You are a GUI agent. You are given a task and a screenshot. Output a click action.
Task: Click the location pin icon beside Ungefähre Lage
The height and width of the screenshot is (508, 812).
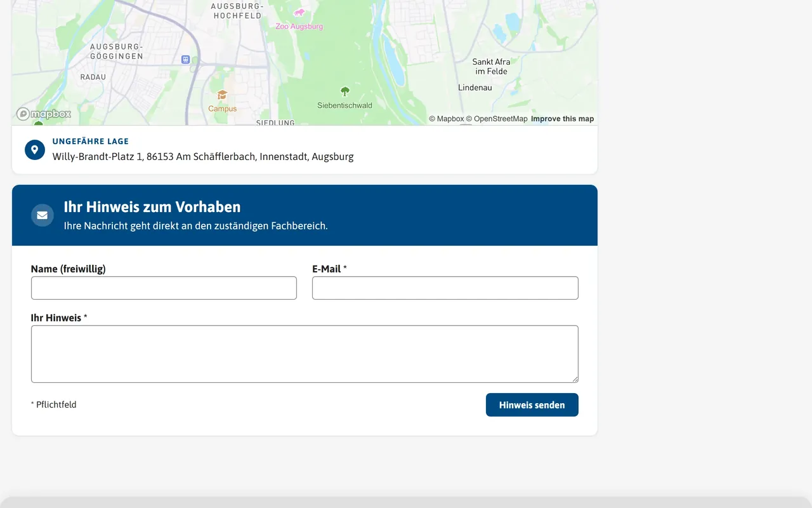pos(35,150)
